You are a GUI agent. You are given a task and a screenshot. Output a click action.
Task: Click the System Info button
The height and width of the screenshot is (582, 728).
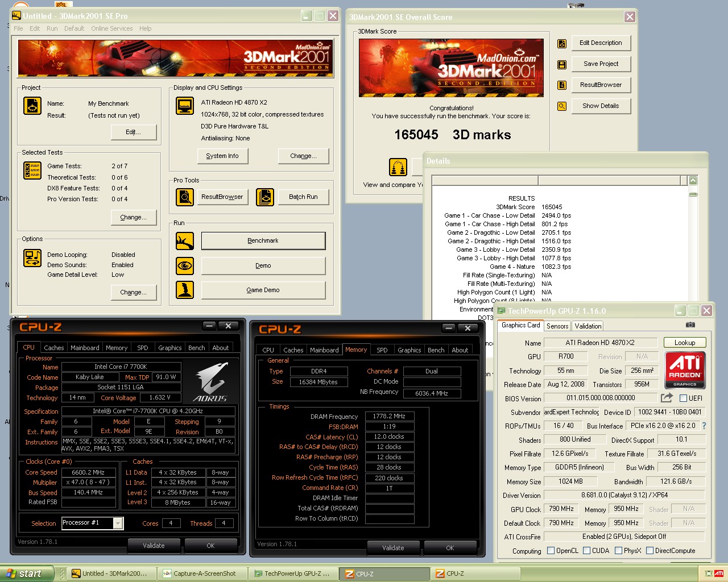(222, 156)
